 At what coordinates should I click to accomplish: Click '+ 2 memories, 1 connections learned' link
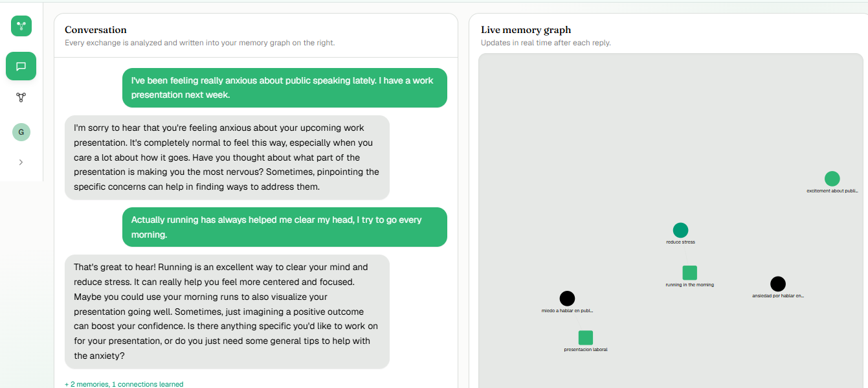pyautogui.click(x=124, y=384)
